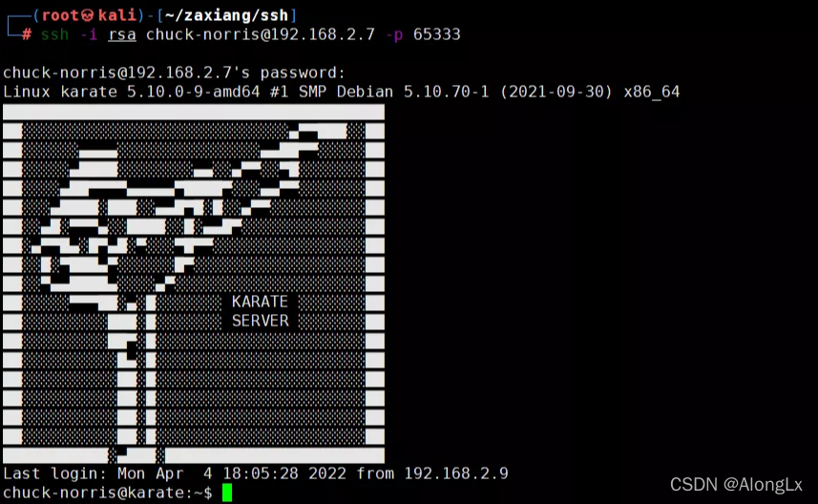Image resolution: width=818 pixels, height=504 pixels.
Task: Click the 'KARATE' word in the ASCII art
Action: pos(260,302)
